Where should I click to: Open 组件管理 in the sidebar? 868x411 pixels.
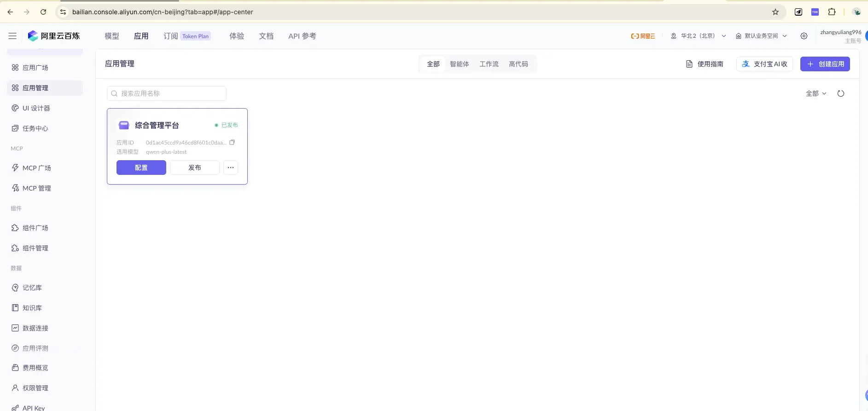(45, 248)
